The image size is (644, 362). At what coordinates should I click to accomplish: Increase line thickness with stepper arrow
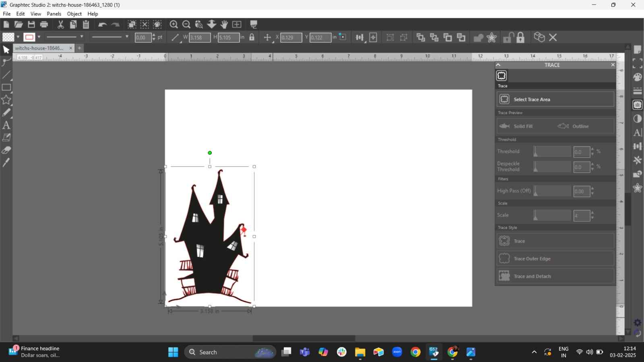[154, 35]
